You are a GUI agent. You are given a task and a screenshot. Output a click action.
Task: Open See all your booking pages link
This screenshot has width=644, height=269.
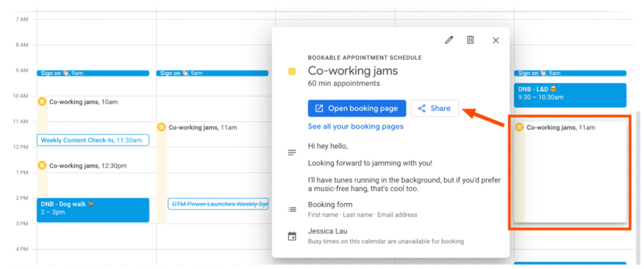pos(355,127)
